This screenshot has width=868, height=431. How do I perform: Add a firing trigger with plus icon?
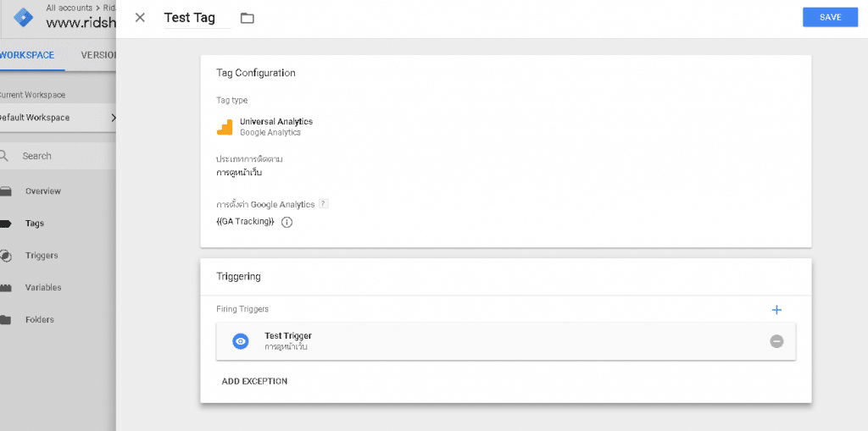776,310
